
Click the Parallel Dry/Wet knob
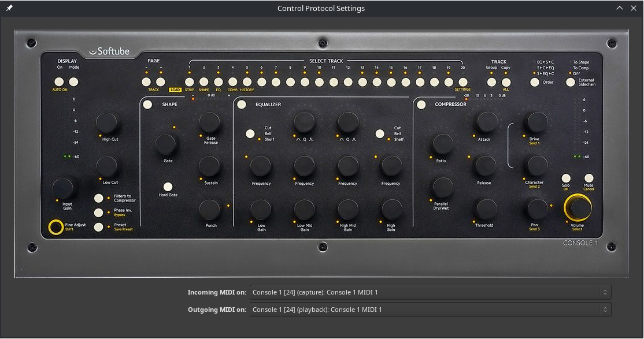(x=442, y=188)
